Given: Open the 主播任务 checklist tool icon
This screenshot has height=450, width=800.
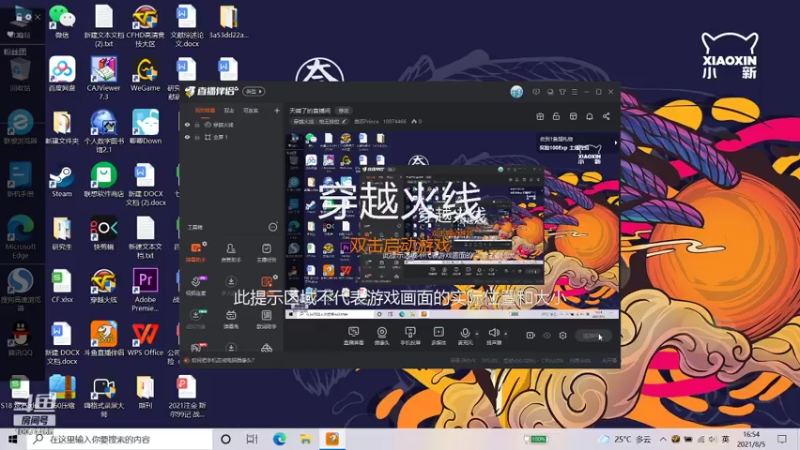Looking at the screenshot, I should pyautogui.click(x=266, y=252).
